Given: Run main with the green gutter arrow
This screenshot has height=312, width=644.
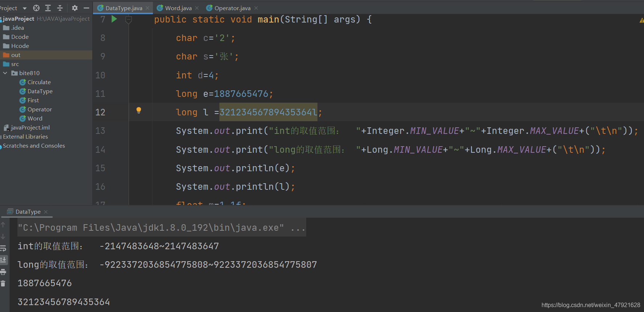Looking at the screenshot, I should pos(114,19).
